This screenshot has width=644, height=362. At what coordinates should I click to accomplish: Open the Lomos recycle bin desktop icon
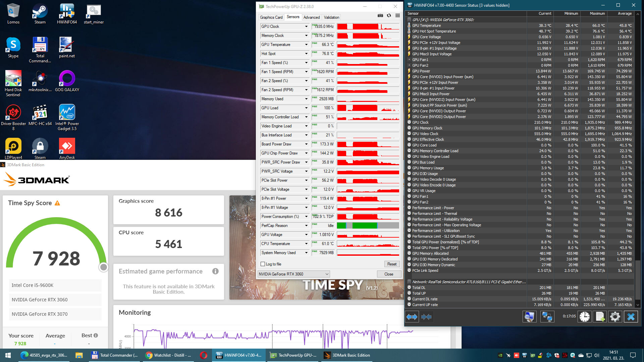(13, 14)
